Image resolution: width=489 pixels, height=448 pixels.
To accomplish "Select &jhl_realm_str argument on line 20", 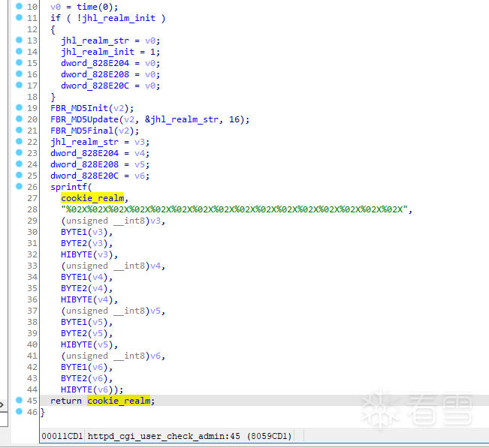I will (x=182, y=119).
